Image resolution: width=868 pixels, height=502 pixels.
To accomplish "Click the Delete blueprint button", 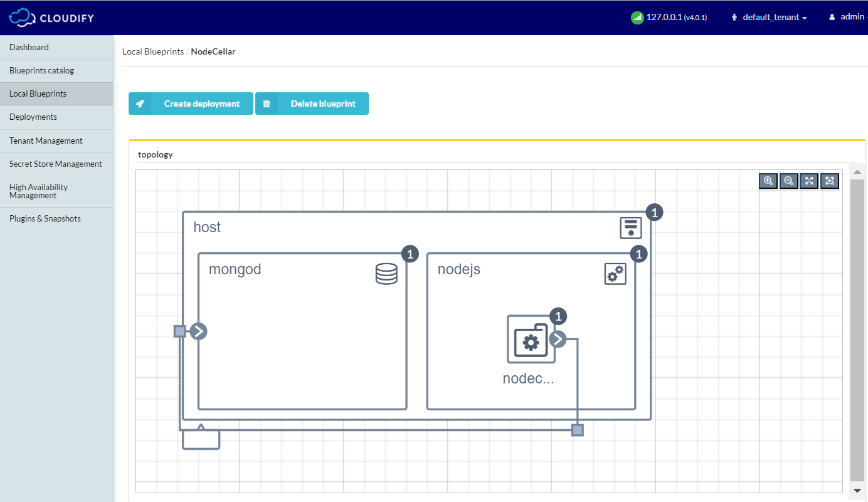I will pos(312,104).
